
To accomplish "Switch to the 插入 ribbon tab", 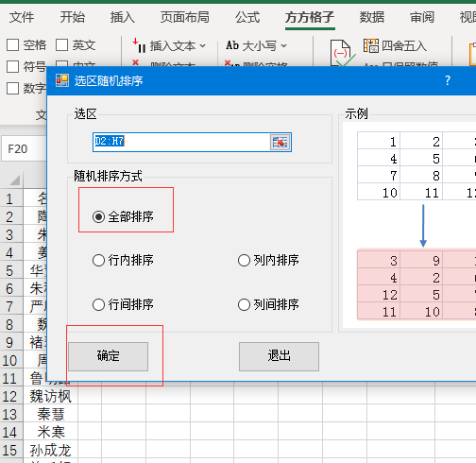I will tap(123, 17).
